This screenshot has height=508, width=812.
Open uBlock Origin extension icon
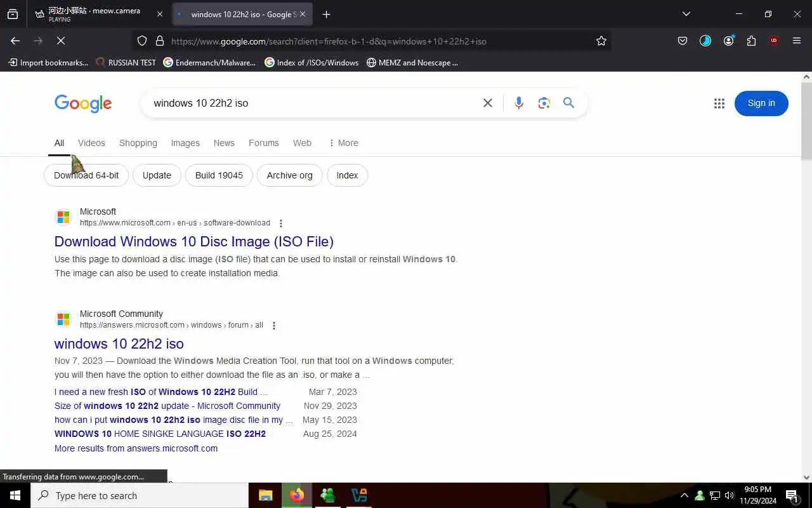(x=774, y=41)
